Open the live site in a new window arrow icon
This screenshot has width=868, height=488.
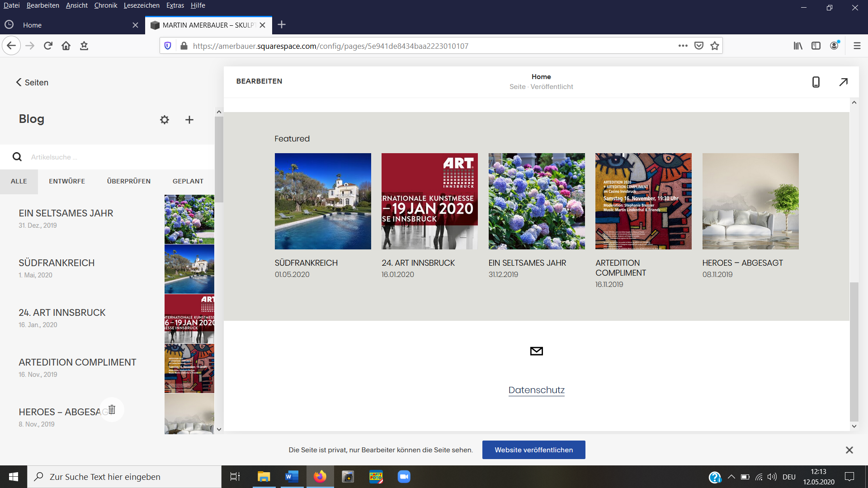click(844, 82)
